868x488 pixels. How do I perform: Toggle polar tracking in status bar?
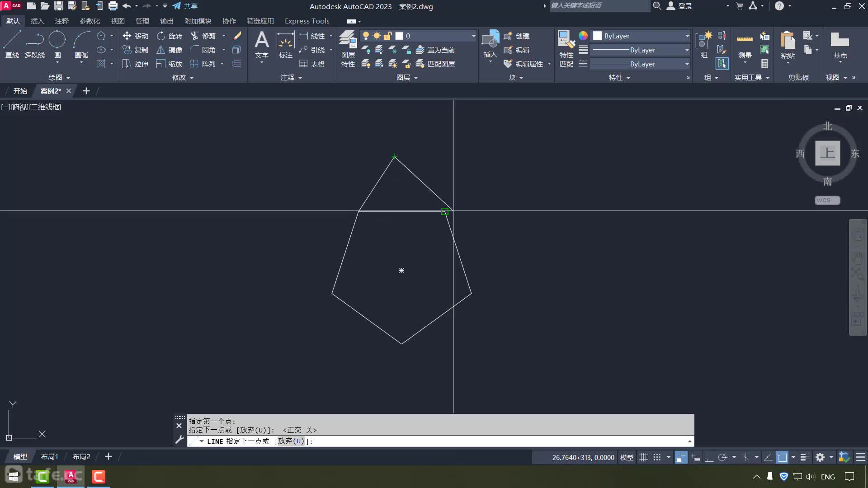coord(722,457)
